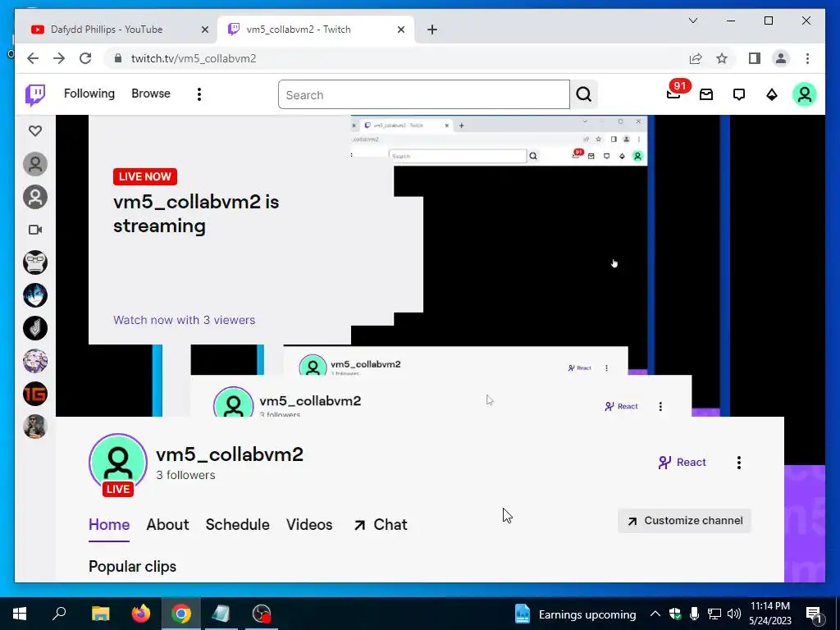
Task: Click the address bar URL field
Action: [396, 58]
